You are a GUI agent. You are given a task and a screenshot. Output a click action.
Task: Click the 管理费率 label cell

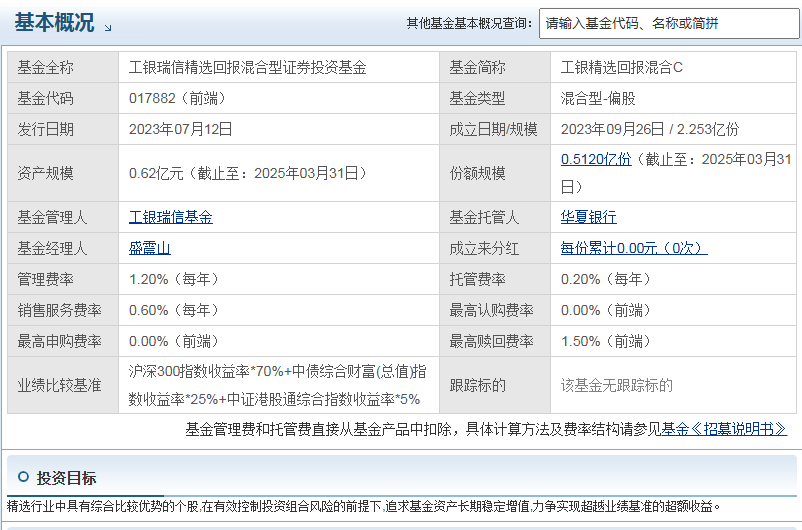[x=63, y=279]
